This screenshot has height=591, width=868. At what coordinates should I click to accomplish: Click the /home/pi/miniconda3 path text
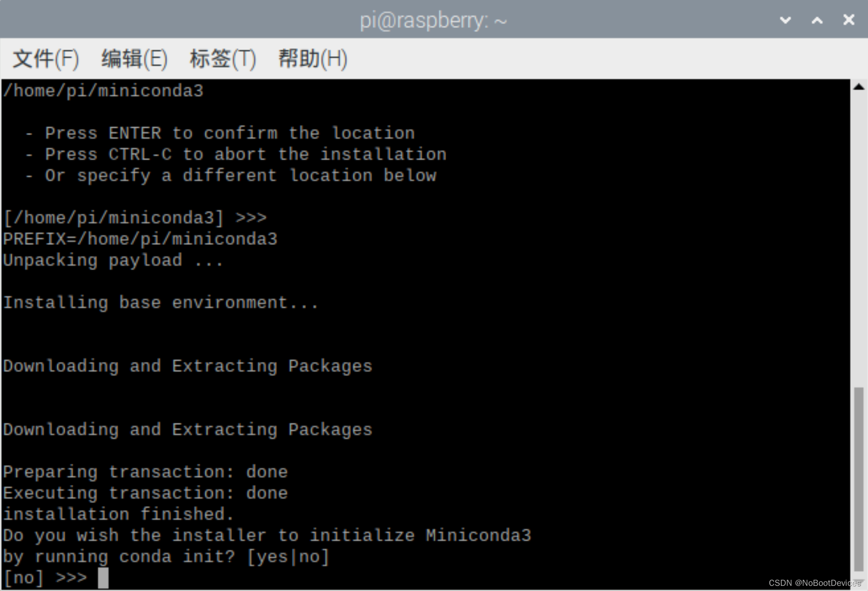pyautogui.click(x=103, y=90)
